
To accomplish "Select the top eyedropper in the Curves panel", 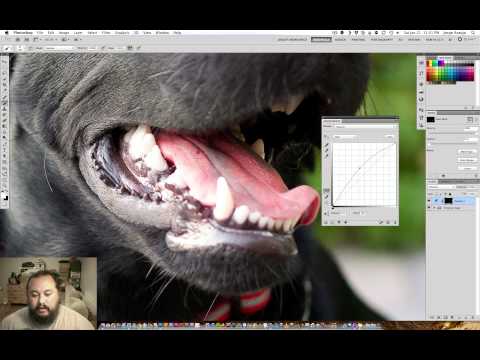I will pyautogui.click(x=327, y=145).
